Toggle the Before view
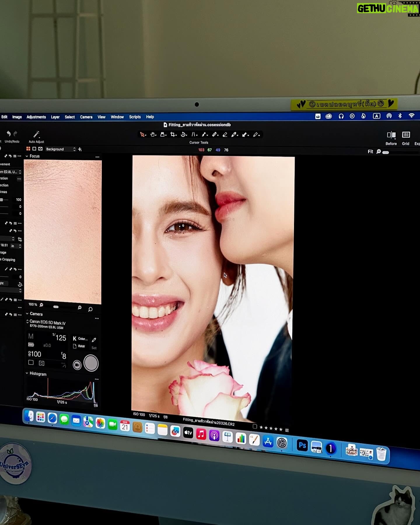 tap(391, 135)
